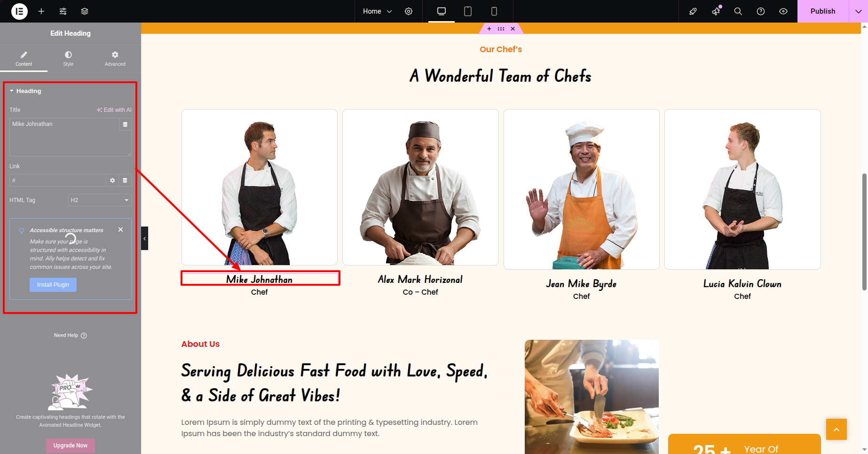Open the Add Element plus icon
Screen dimensions: 868x454
(x=41, y=11)
